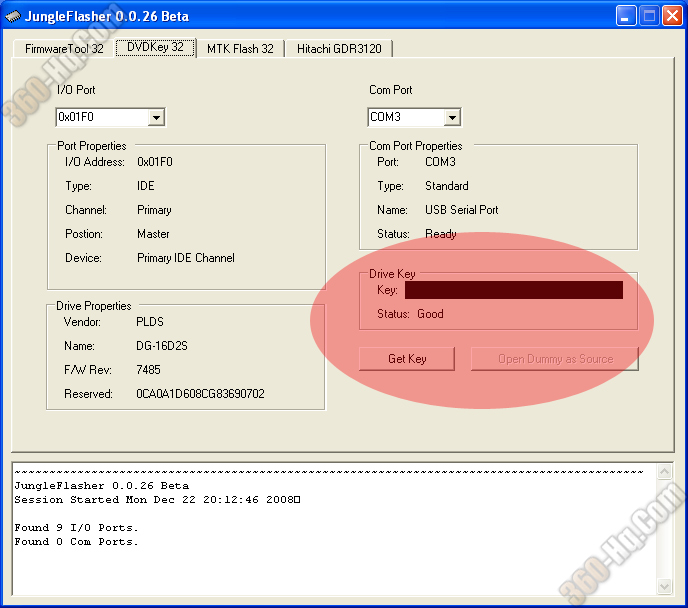Click the Com Port Name 'USB Serial Port'

[x=462, y=210]
